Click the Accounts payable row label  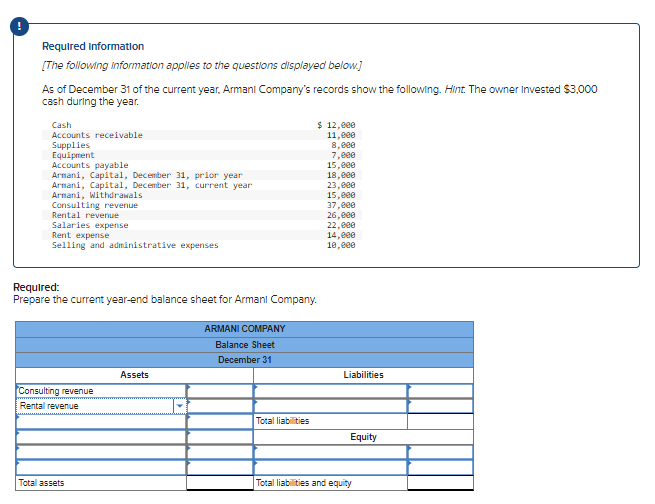[x=90, y=165]
